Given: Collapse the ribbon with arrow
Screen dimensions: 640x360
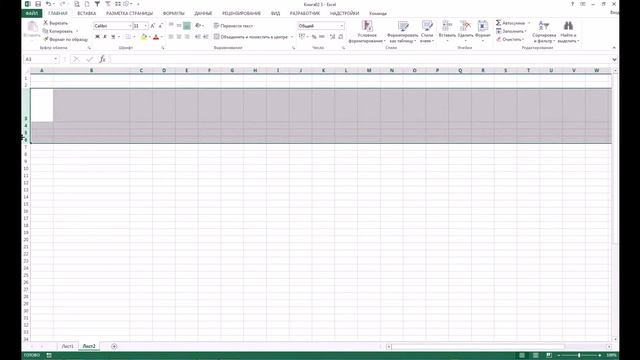Looking at the screenshot, I should click(x=614, y=48).
